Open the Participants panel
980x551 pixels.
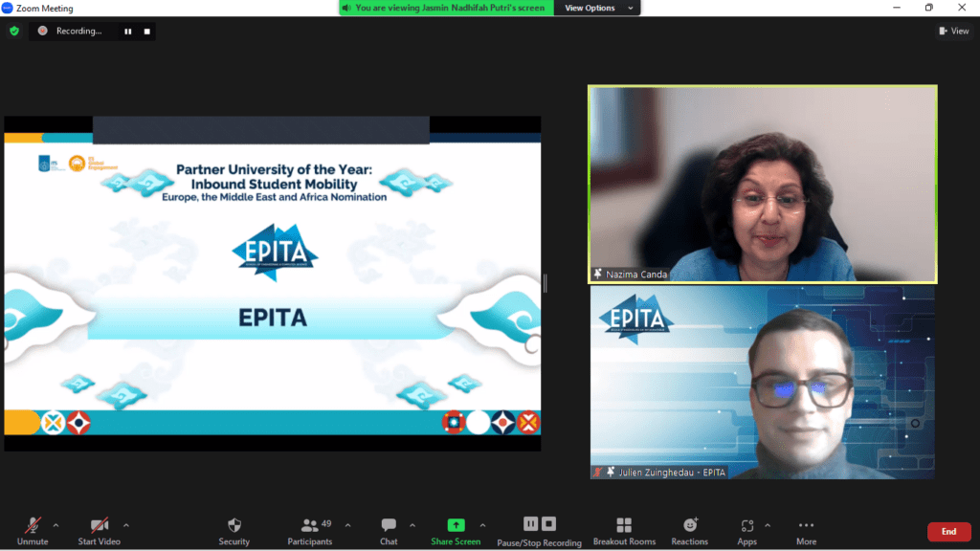click(x=310, y=525)
